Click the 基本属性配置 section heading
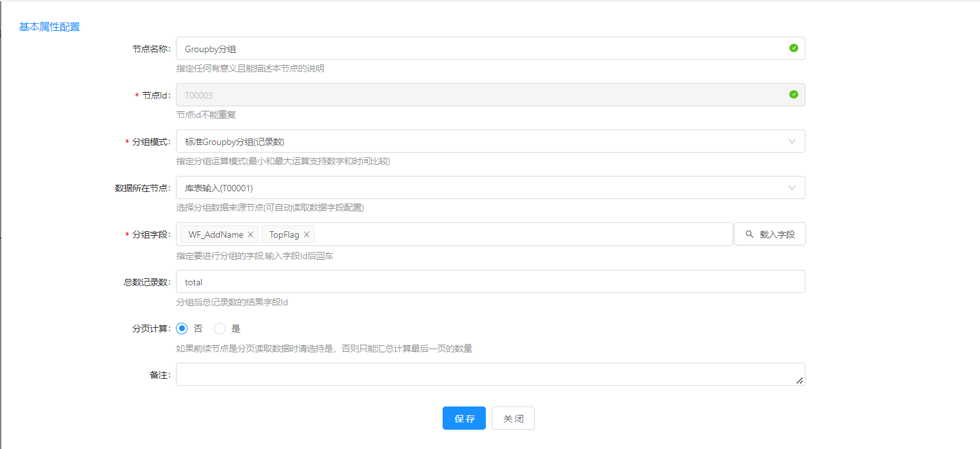Screen dimensions: 980x449 tap(50, 27)
